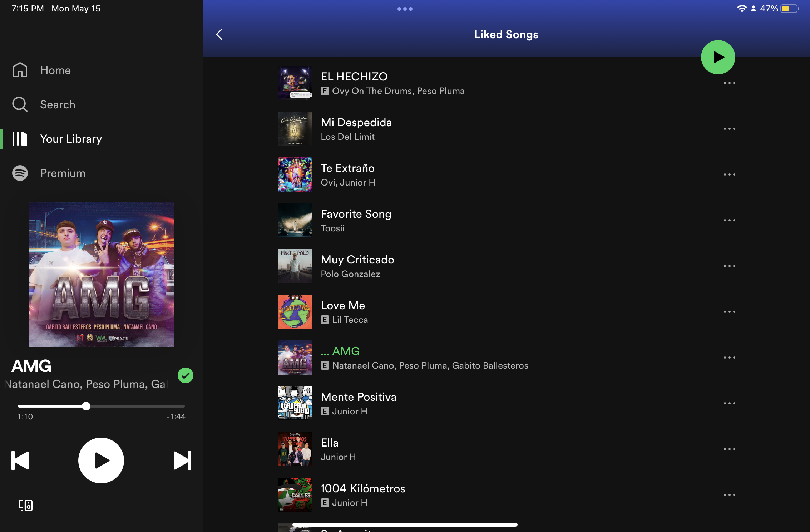Click the Te Extraño album thumbnail
This screenshot has width=810, height=532.
pos(295,174)
